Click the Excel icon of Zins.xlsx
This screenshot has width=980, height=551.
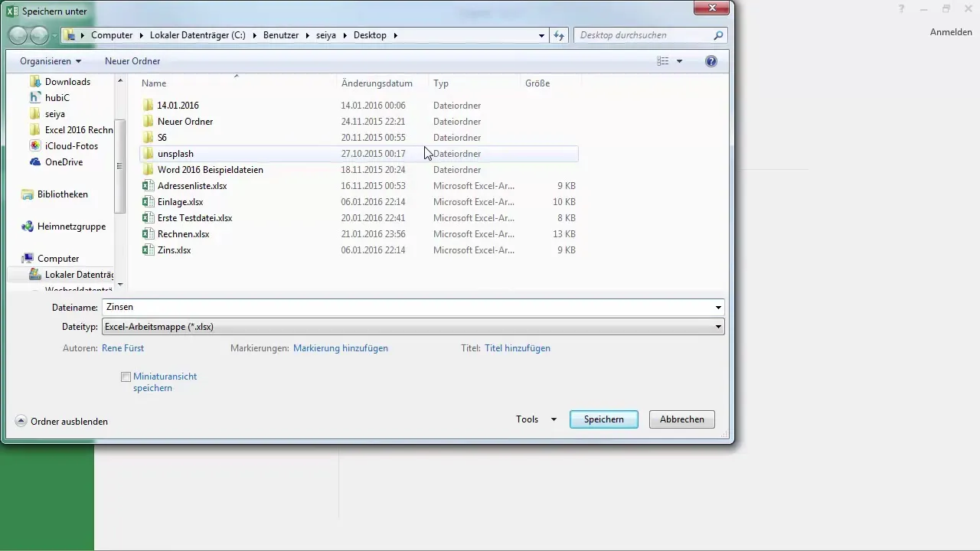point(149,250)
